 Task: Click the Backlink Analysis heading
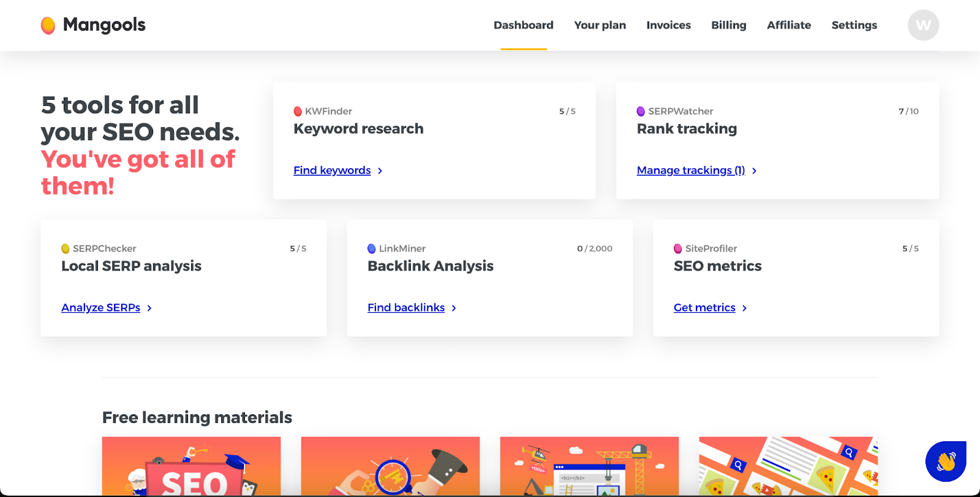point(431,266)
